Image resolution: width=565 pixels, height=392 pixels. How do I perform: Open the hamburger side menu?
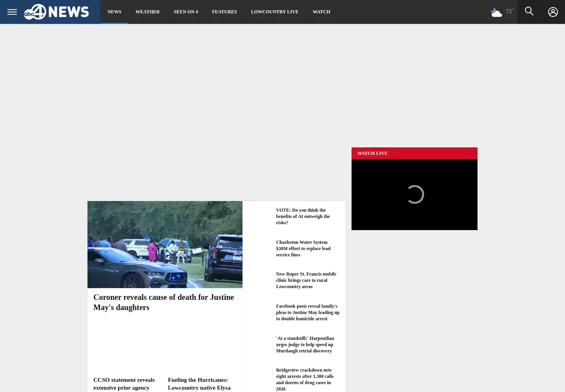pyautogui.click(x=12, y=12)
